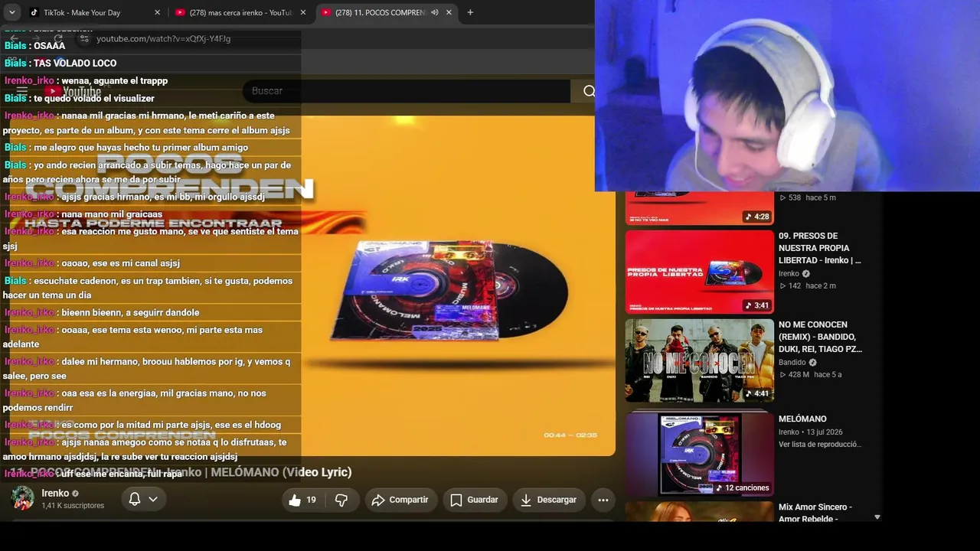Save the video with Guardar

pyautogui.click(x=475, y=500)
